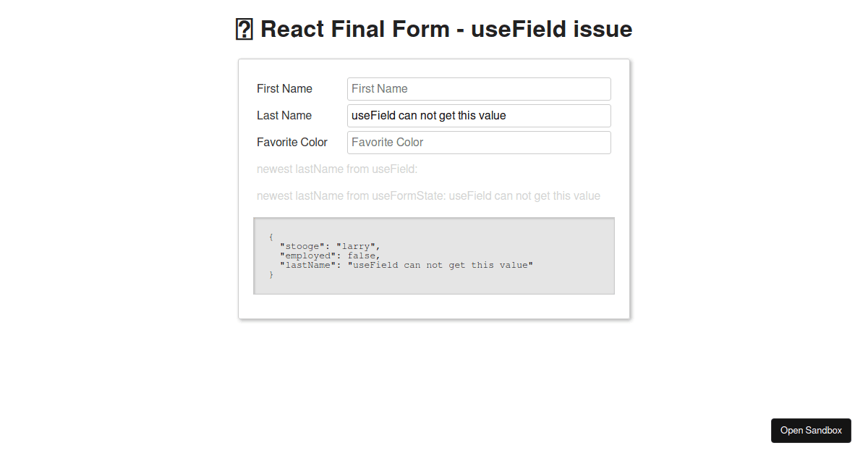Click the opening curly brace in JSON block
The width and height of the screenshot is (868, 456).
(271, 237)
